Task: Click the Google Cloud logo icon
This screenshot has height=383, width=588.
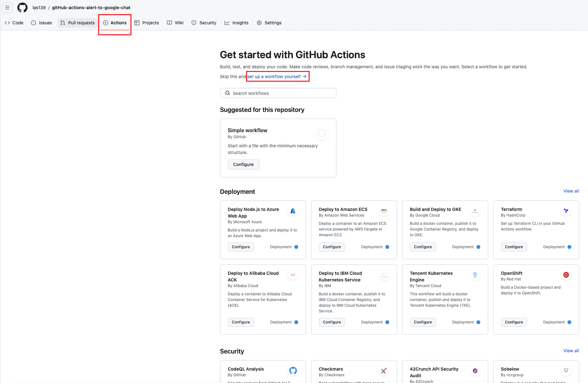Action: [475, 211]
